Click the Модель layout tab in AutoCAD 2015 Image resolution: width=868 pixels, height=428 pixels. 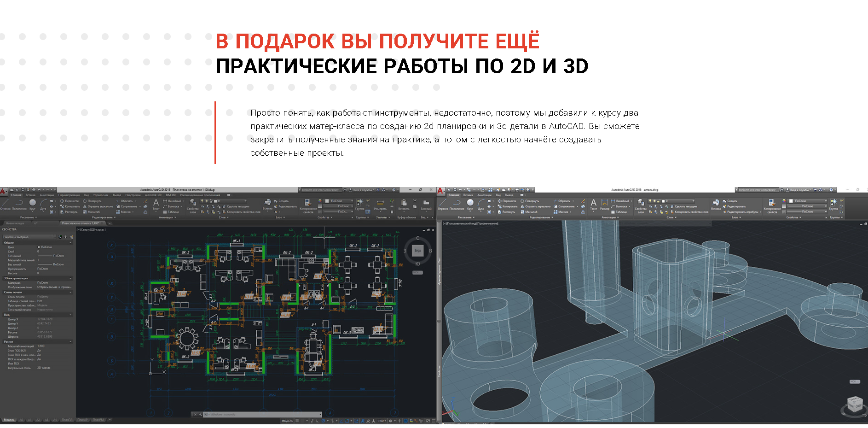tap(9, 420)
